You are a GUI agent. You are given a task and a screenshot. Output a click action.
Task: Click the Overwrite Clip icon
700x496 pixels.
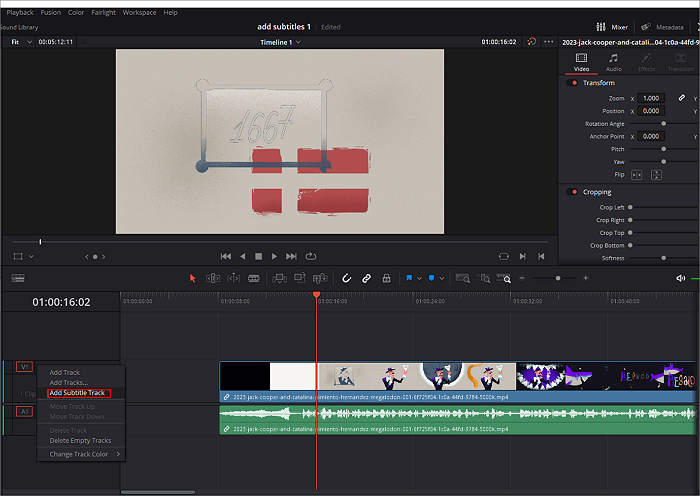click(300, 278)
